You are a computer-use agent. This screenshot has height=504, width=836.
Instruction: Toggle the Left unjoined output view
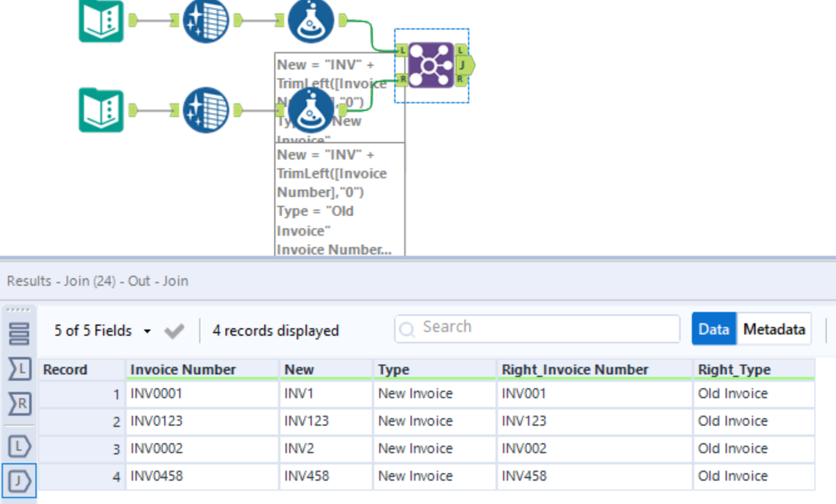pyautogui.click(x=18, y=444)
